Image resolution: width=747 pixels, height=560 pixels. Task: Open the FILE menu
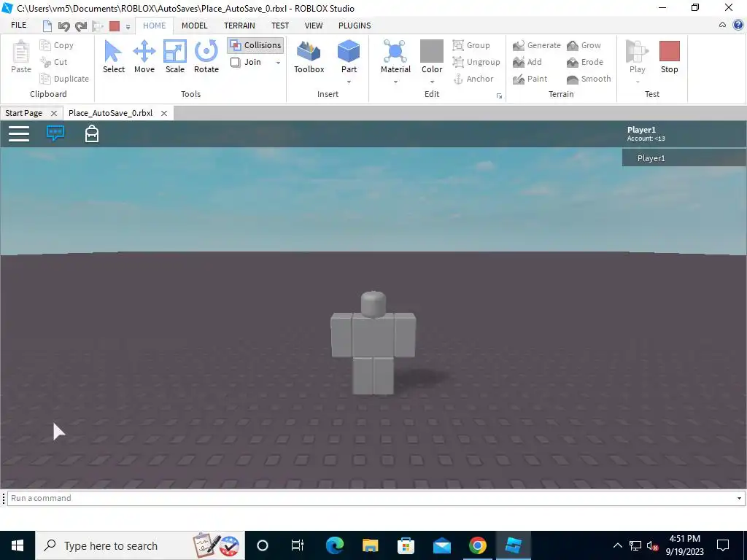pyautogui.click(x=18, y=26)
